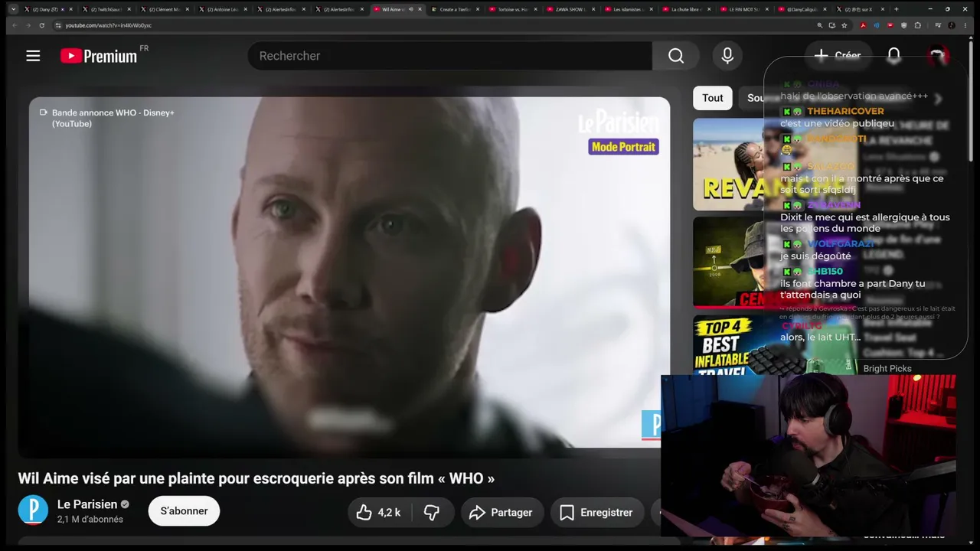Open the browser media controls icon
980x551 pixels.
[938, 25]
